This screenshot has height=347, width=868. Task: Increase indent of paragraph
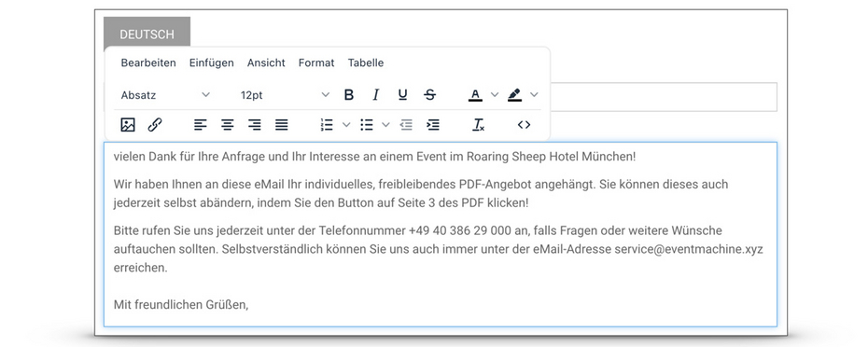click(433, 125)
